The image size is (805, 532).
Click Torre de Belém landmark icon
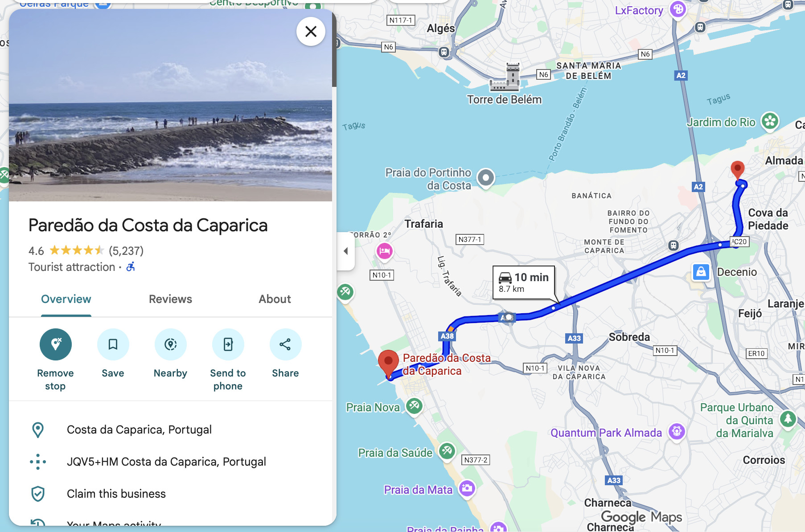[x=505, y=77]
